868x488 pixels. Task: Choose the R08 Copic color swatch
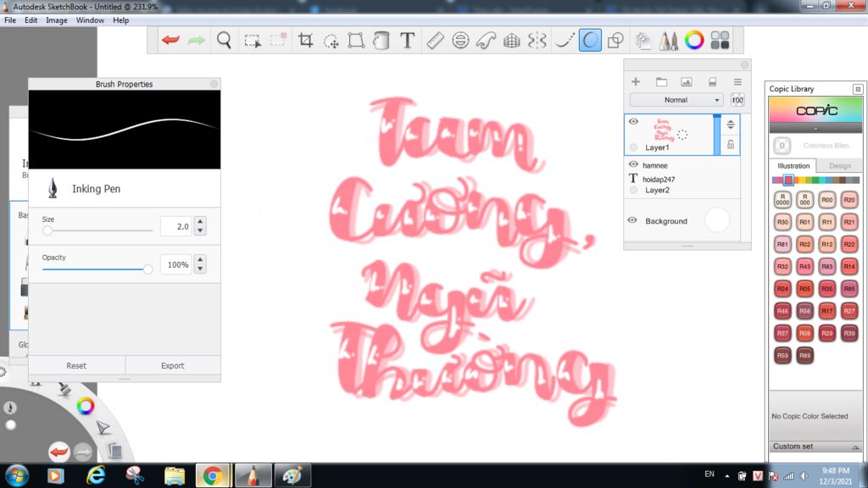coord(804,333)
